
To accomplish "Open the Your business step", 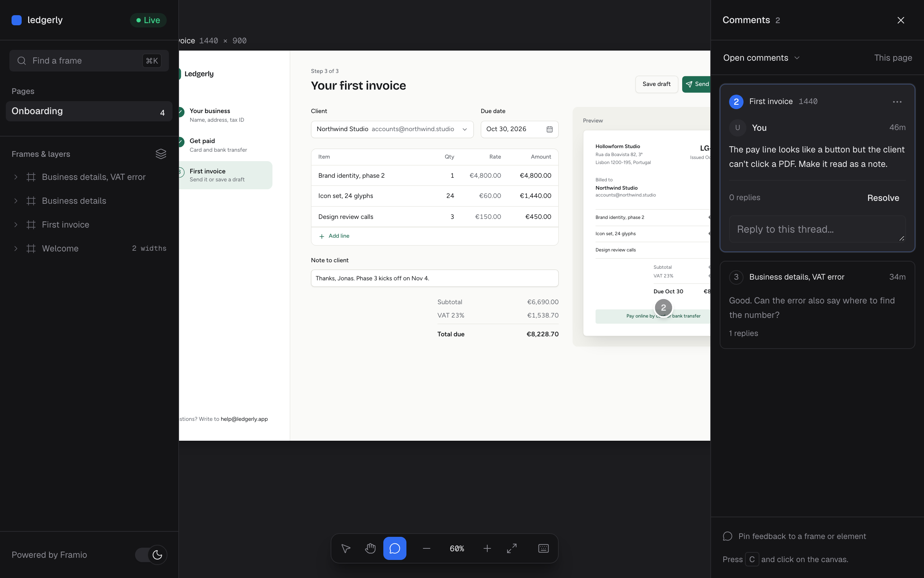I will tap(225, 115).
